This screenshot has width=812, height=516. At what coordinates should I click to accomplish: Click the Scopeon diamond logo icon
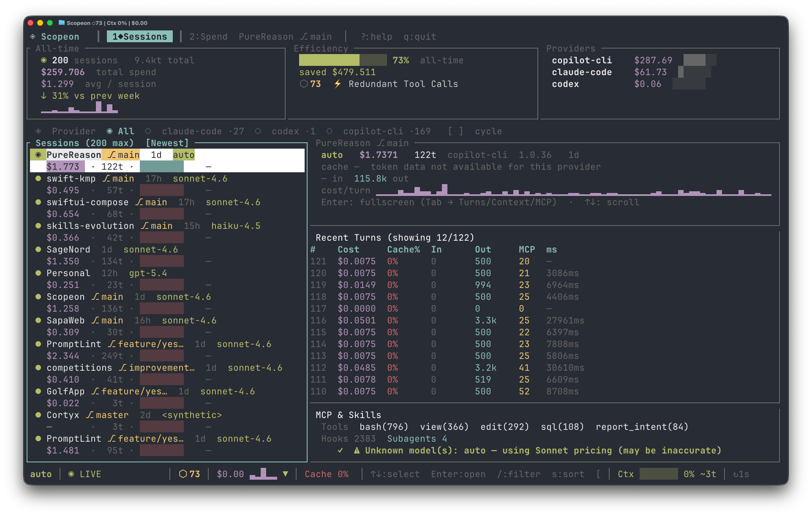33,37
